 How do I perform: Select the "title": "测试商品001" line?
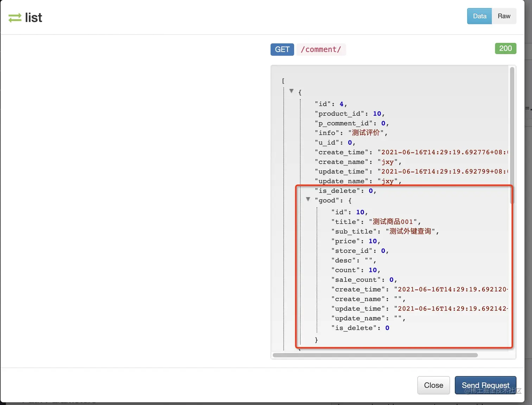click(x=376, y=222)
